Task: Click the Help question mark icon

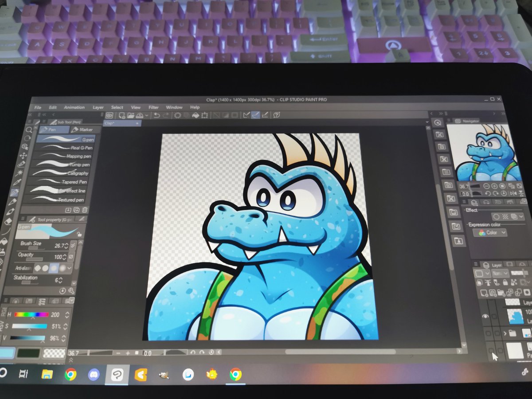Action: [x=277, y=115]
